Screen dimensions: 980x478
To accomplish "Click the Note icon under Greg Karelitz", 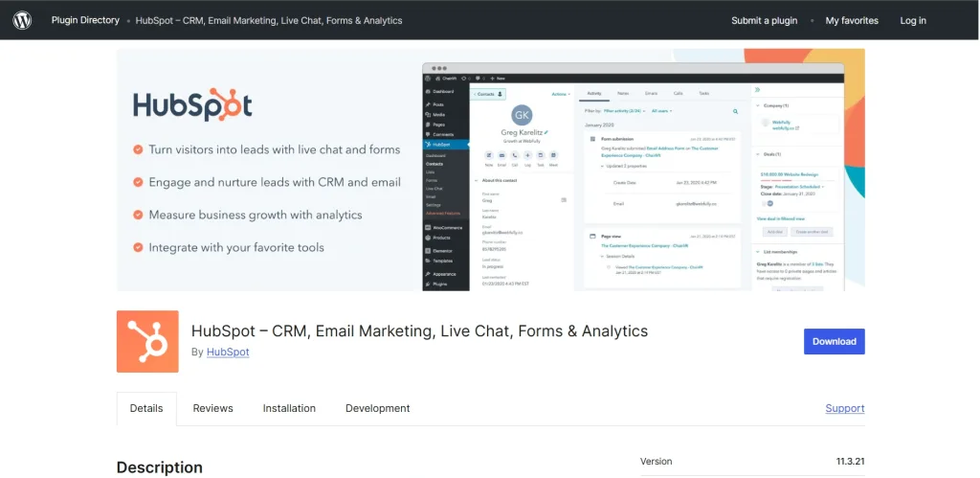I will click(489, 154).
